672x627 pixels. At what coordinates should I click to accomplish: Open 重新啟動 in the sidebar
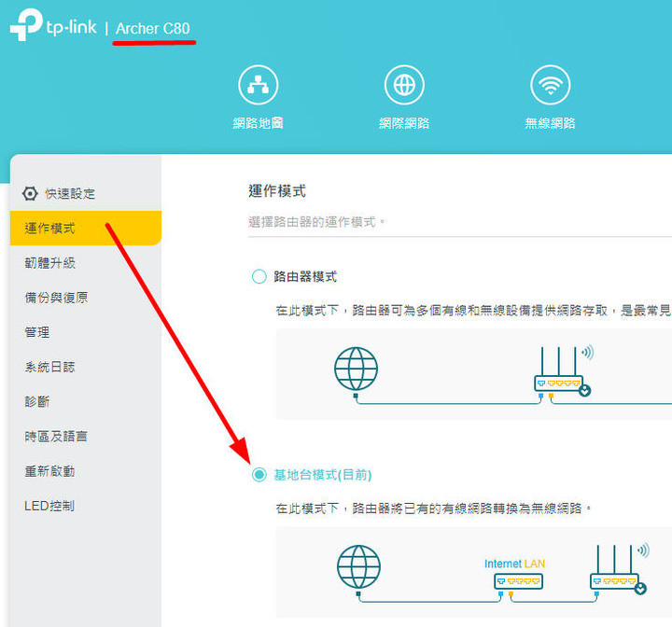[50, 471]
